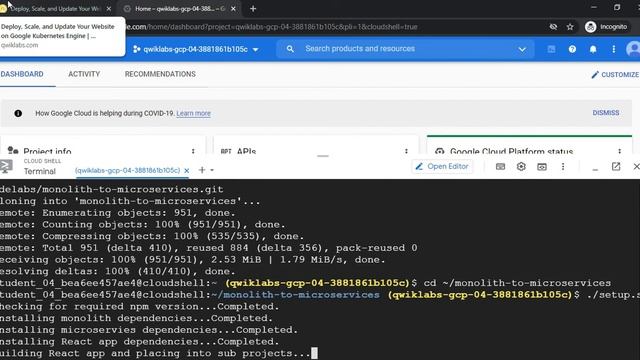Click the 'Resolving deltas: 100% (410/410)' line
Image resolution: width=640 pixels, height=360 pixels.
[118, 271]
